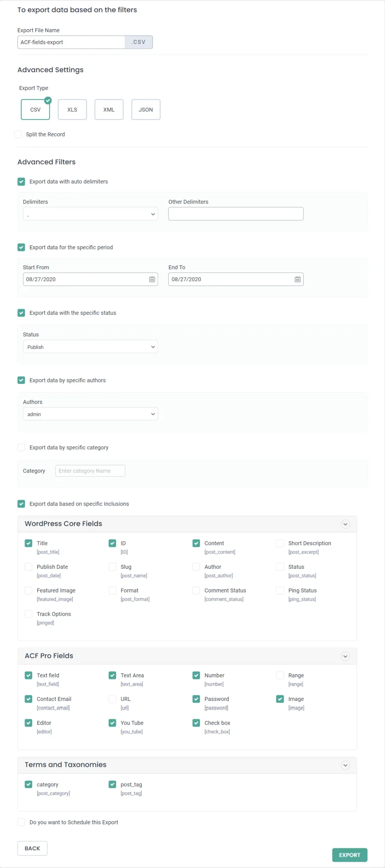385x868 pixels.
Task: Choose the JSON export type
Action: click(146, 110)
